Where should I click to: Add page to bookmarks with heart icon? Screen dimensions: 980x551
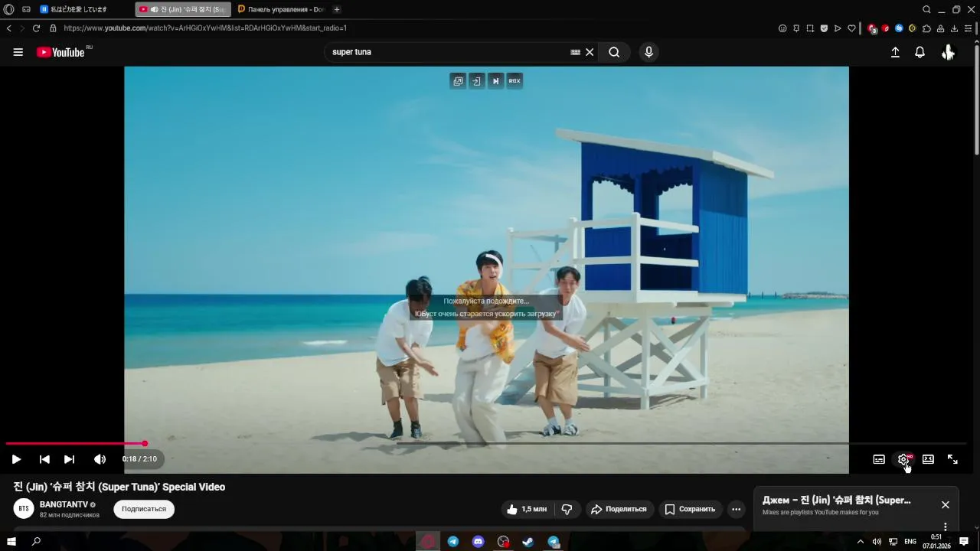click(851, 28)
